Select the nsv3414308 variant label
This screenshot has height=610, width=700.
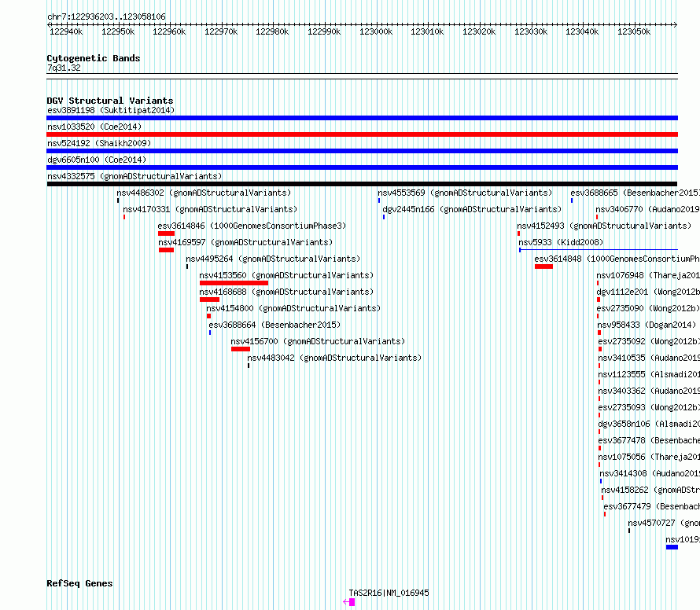(650, 473)
